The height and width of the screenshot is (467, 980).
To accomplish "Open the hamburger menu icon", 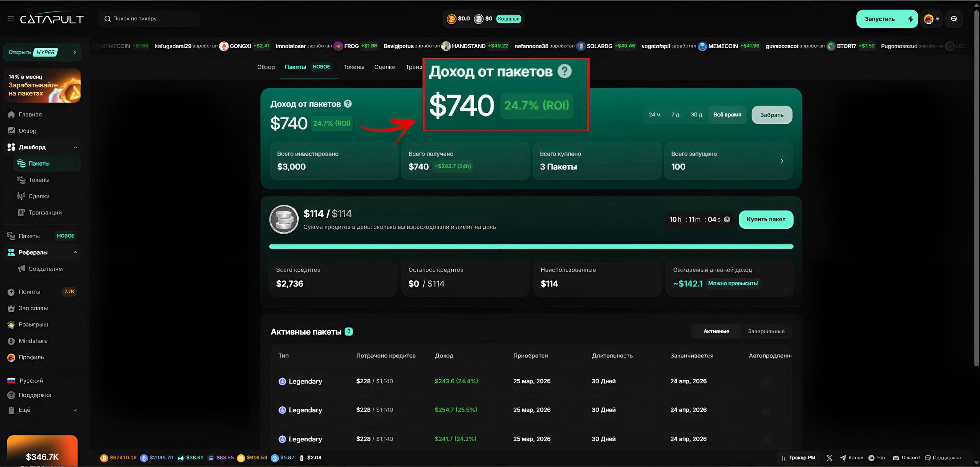I will [x=11, y=19].
